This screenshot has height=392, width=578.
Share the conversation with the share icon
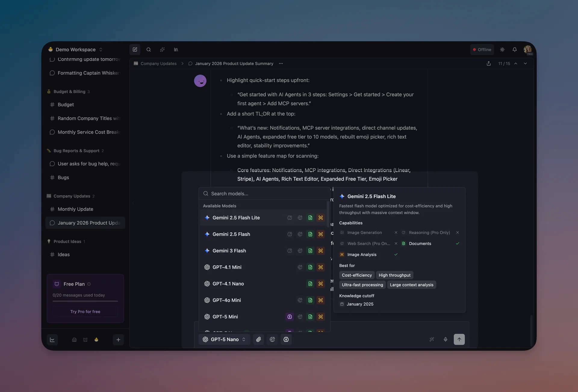tap(489, 63)
